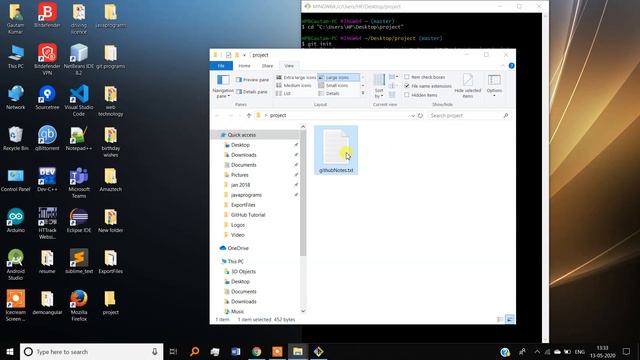The width and height of the screenshot is (640, 360).
Task: Select Visual Studio Code desktop icon
Action: tap(79, 101)
